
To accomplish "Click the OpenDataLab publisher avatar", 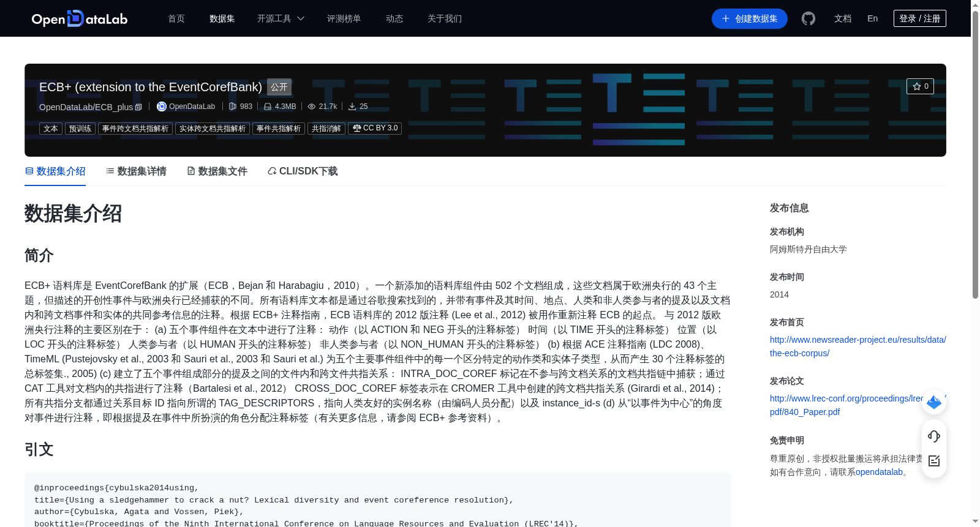I will (162, 107).
